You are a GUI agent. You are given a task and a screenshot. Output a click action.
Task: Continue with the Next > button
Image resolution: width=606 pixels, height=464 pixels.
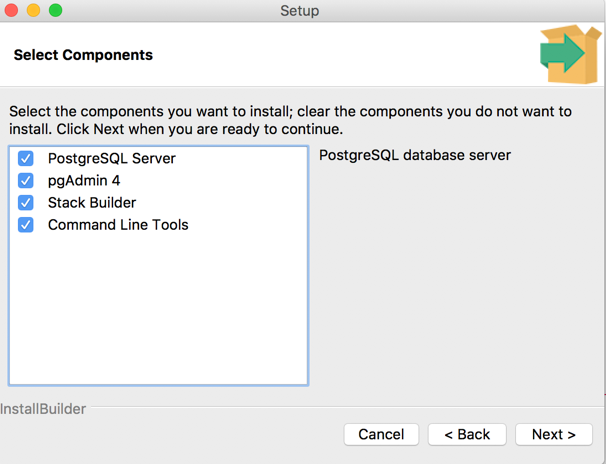click(x=553, y=434)
